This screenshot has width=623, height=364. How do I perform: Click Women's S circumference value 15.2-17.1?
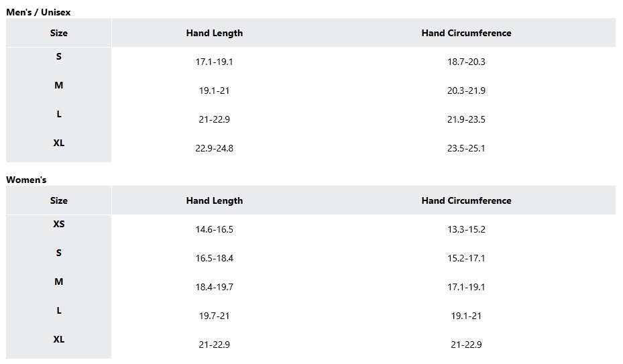point(466,258)
